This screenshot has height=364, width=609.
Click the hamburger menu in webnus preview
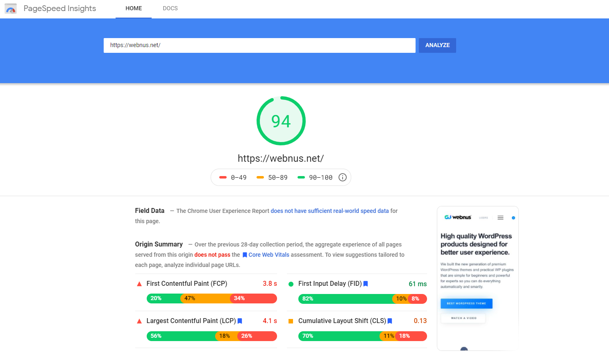click(x=500, y=218)
